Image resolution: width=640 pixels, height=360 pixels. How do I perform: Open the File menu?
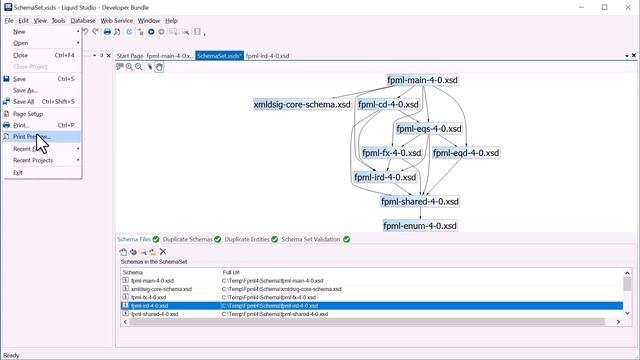[9, 20]
